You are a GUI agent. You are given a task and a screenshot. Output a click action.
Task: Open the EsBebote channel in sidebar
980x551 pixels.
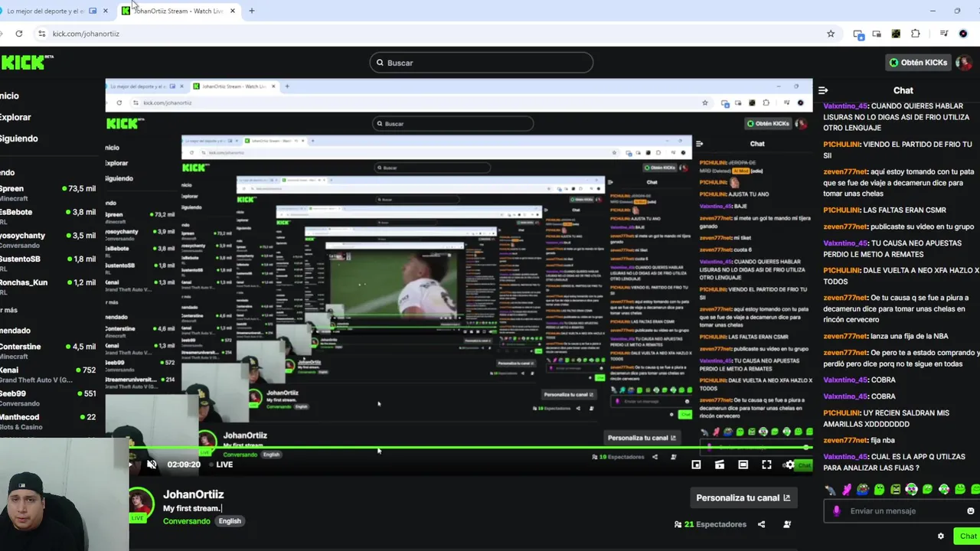[47, 216]
